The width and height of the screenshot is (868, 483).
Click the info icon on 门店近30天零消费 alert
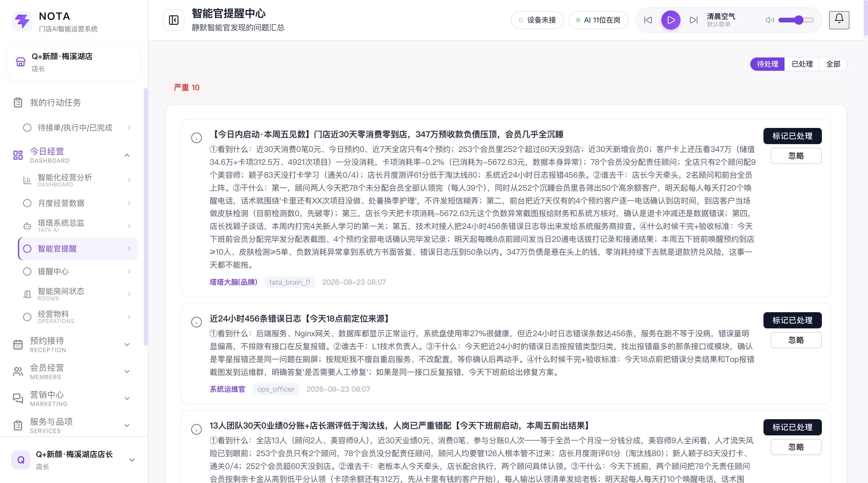click(x=196, y=138)
